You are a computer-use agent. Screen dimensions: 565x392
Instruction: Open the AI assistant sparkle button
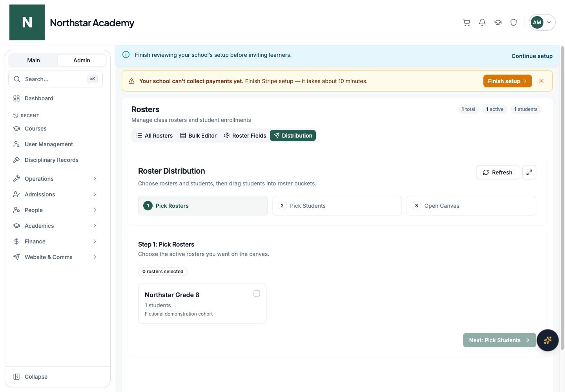coord(548,340)
